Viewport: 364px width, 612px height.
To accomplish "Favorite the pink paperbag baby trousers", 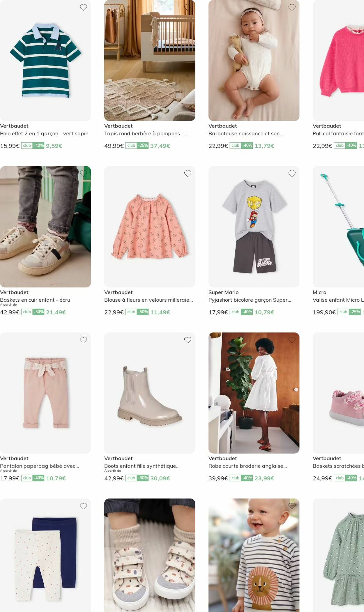I will pyautogui.click(x=84, y=340).
